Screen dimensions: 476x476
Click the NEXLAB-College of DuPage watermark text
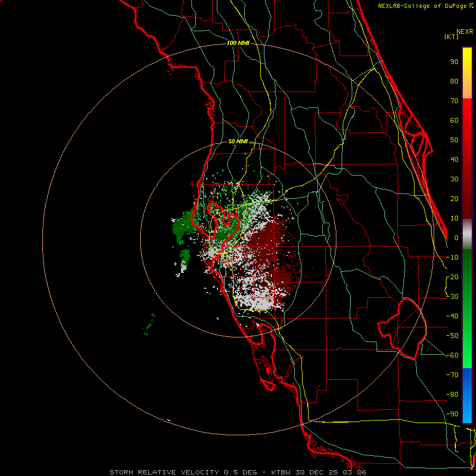coord(425,6)
